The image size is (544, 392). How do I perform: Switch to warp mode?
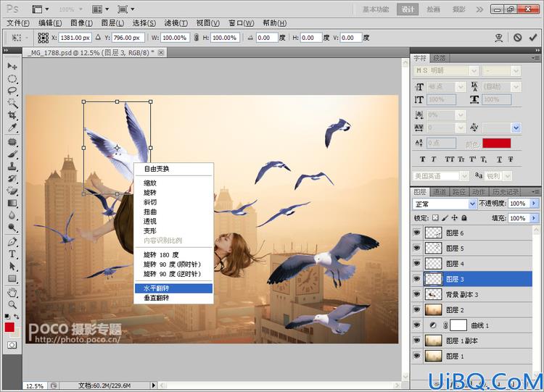tap(499, 38)
